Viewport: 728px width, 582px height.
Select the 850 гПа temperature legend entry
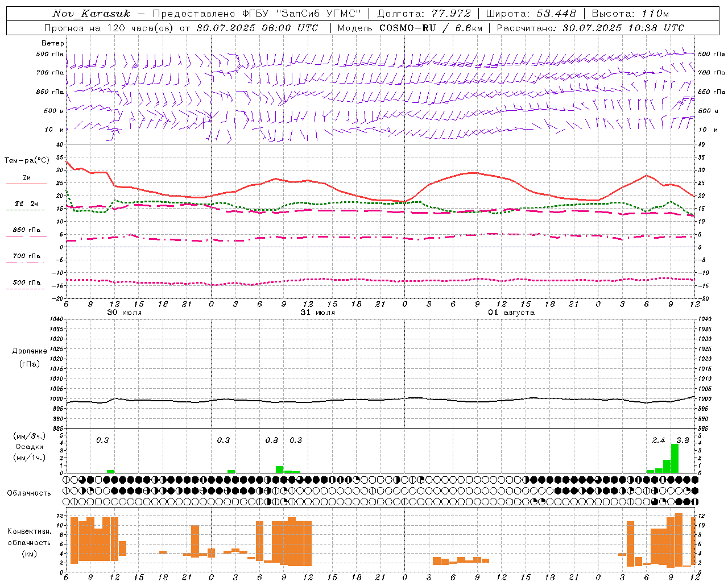click(26, 230)
